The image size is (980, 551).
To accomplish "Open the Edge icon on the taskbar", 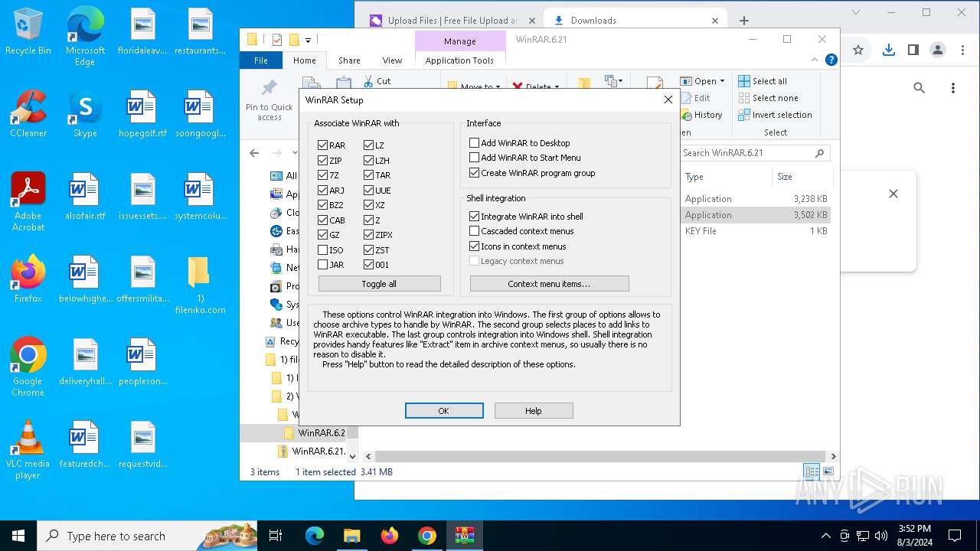I will [315, 536].
